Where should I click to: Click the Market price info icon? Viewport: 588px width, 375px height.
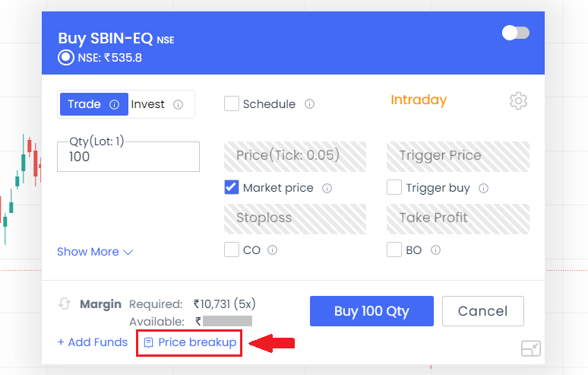click(x=327, y=188)
